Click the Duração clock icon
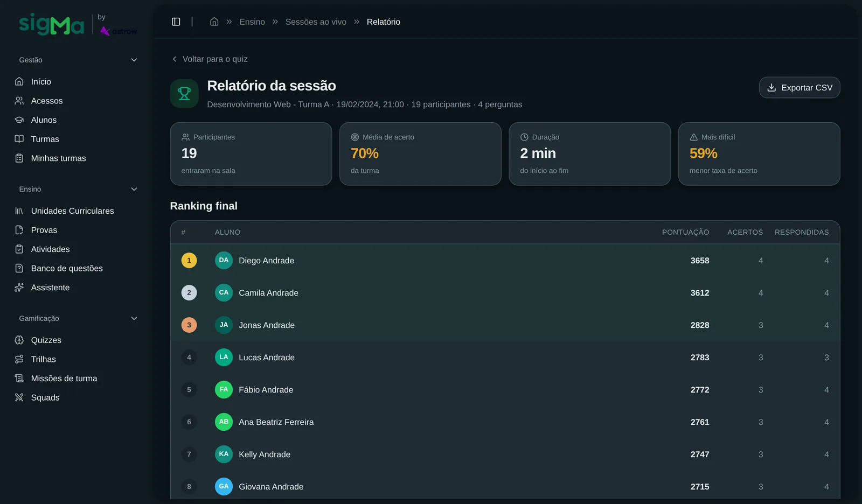This screenshot has width=862, height=504. [x=524, y=137]
